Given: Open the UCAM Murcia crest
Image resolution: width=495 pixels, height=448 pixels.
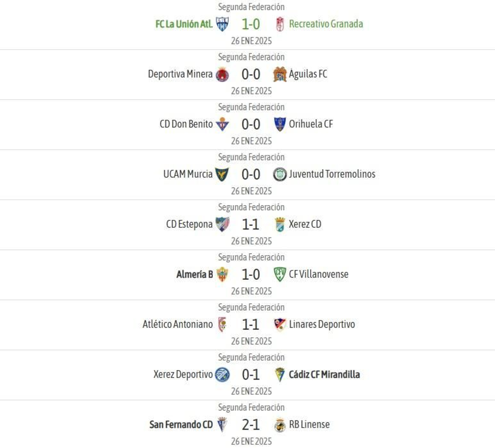Looking at the screenshot, I should [x=223, y=174].
